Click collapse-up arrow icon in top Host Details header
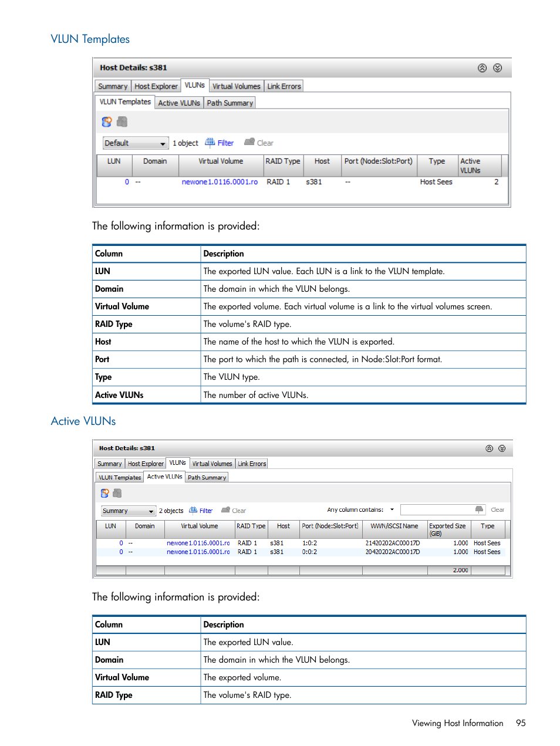 pyautogui.click(x=482, y=68)
